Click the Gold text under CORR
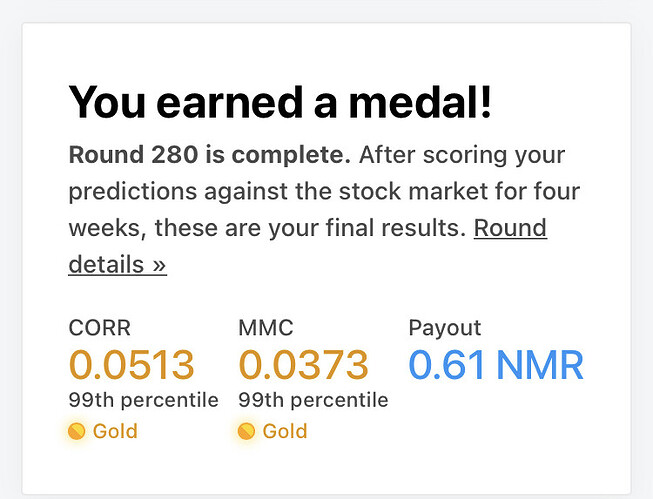This screenshot has height=499, width=653. tap(115, 431)
